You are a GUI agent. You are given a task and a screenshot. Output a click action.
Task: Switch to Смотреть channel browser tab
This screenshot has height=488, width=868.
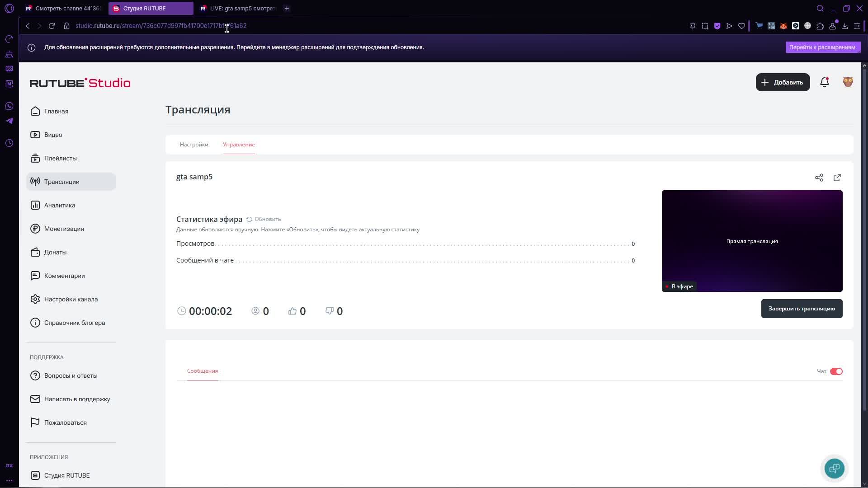pyautogui.click(x=63, y=8)
